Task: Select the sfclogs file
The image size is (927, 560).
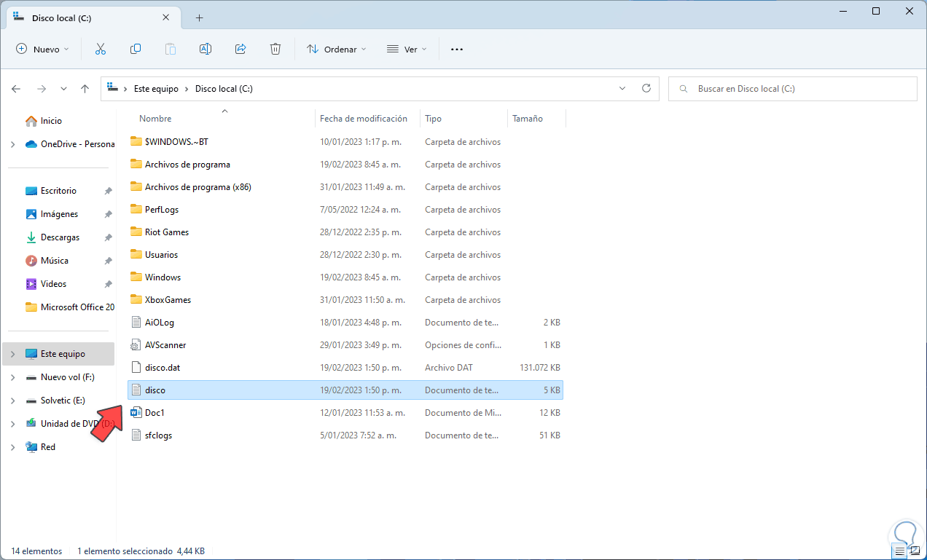Action: pos(345,435)
